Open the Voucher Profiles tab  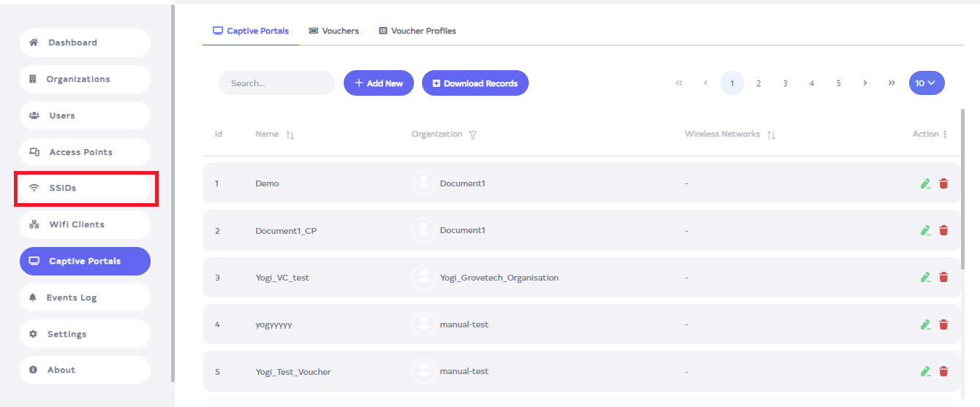pos(417,31)
